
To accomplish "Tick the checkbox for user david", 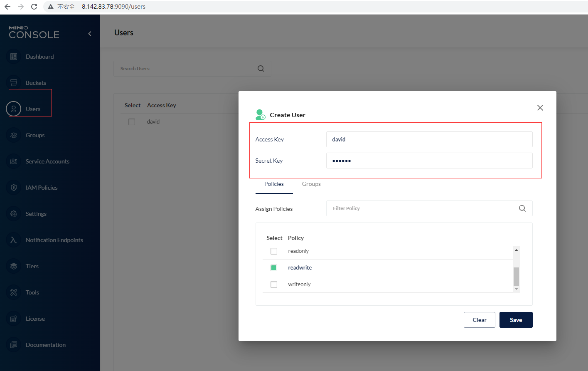I will pos(132,122).
